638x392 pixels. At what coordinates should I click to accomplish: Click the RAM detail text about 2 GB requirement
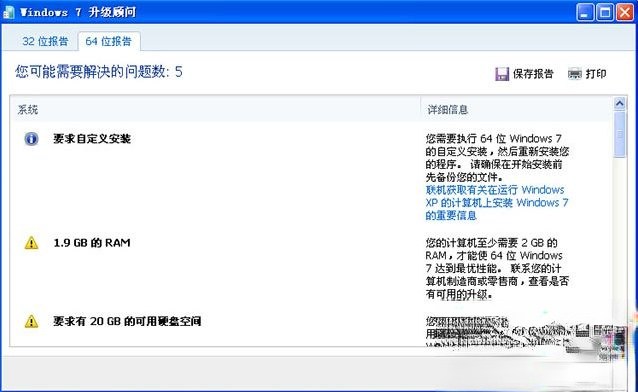497,268
